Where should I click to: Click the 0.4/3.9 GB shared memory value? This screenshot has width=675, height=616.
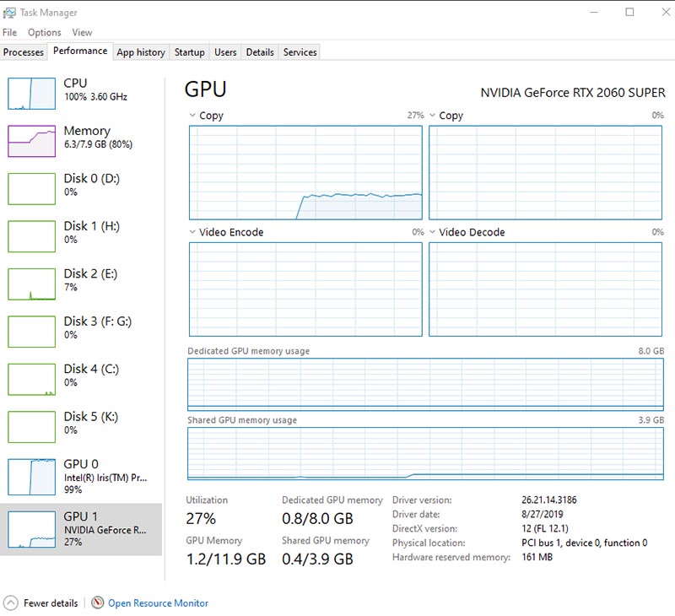point(317,559)
